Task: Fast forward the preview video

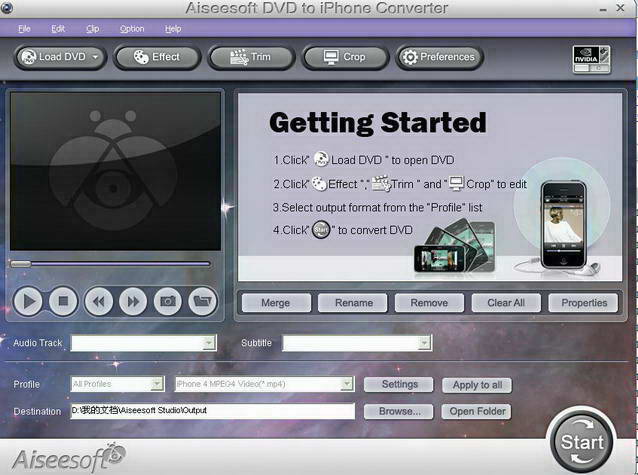Action: click(133, 301)
